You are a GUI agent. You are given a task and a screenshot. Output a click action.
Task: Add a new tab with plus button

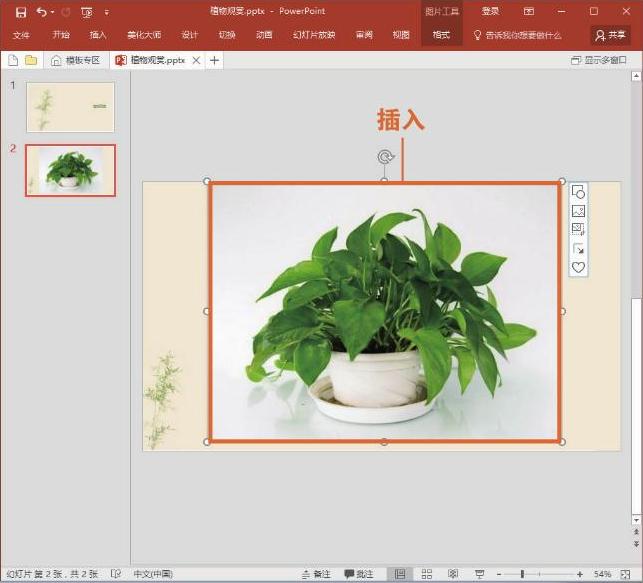tap(214, 61)
